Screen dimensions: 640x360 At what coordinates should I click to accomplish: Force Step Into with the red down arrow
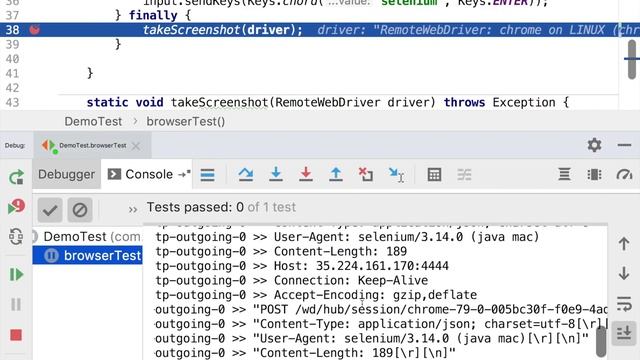306,174
